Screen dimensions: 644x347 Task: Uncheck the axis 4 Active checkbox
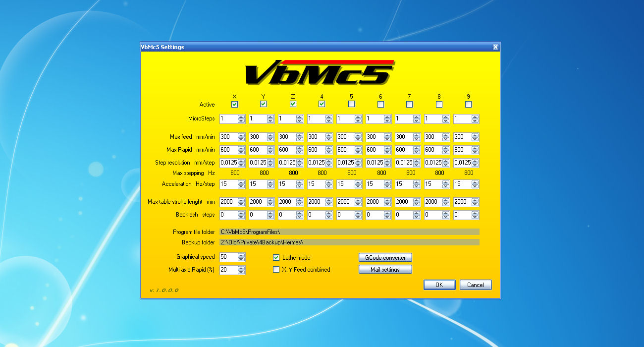pos(322,104)
